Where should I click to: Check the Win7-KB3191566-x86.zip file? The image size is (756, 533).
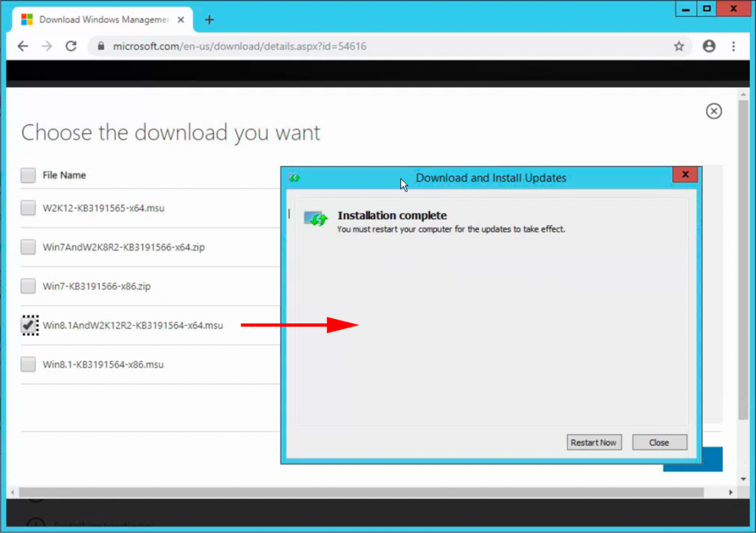pyautogui.click(x=27, y=286)
